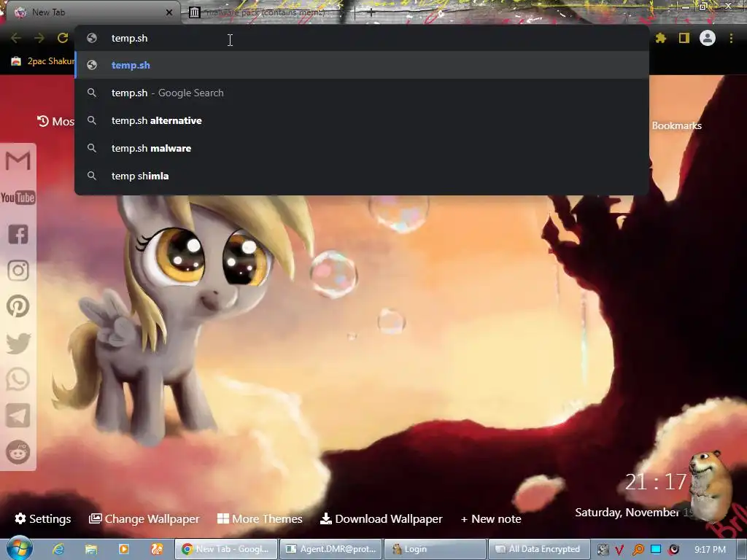The width and height of the screenshot is (747, 560).
Task: Close the New Tab tab
Action: coord(169,12)
